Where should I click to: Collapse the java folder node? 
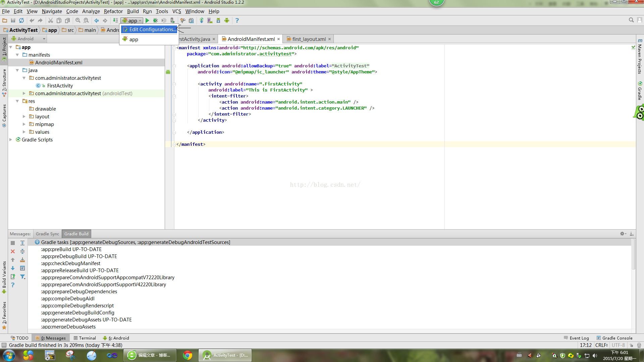(x=17, y=70)
